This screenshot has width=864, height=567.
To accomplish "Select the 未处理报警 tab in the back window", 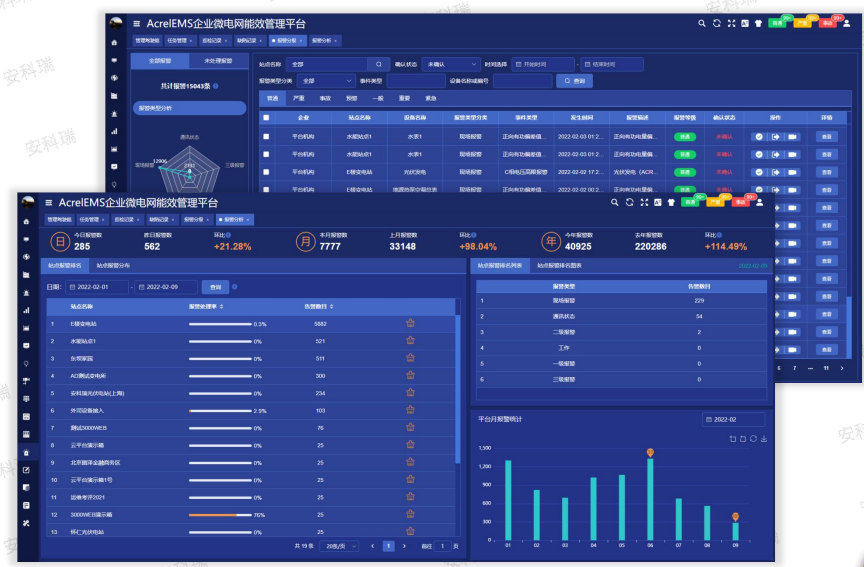I will click(x=218, y=61).
